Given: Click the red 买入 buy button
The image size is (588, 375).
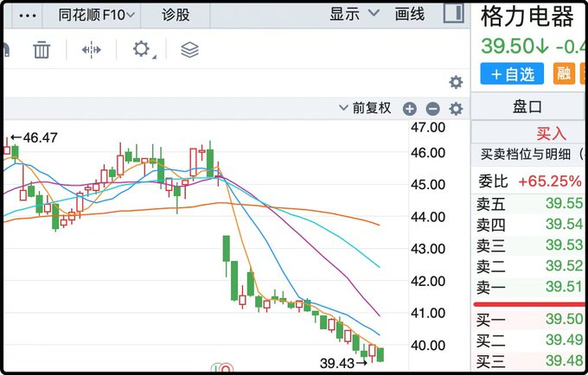Looking at the screenshot, I should coord(551,133).
